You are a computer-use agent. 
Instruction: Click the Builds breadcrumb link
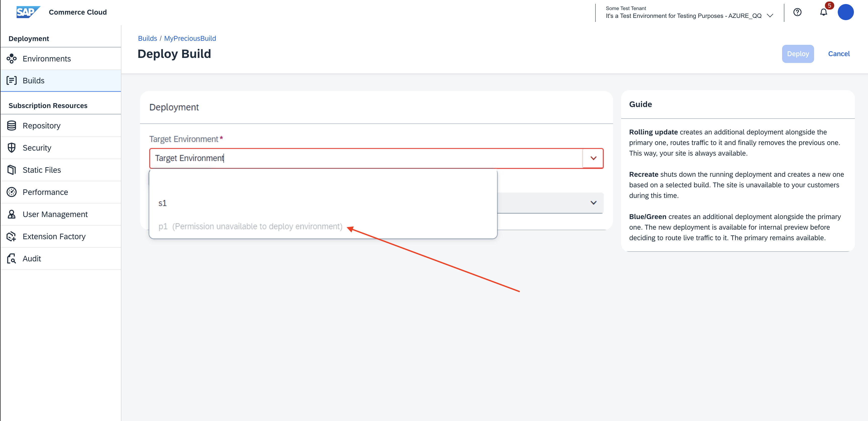pyautogui.click(x=147, y=38)
